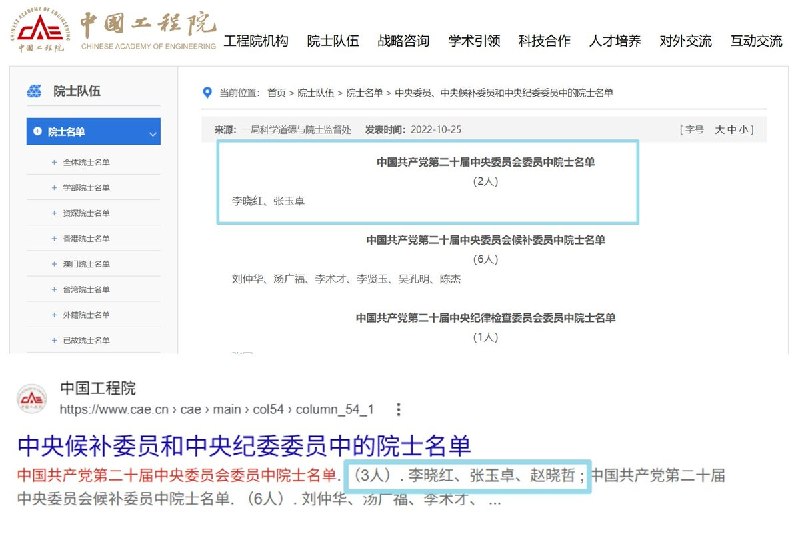Click the red snippet text 中国共产党第二十届中央委员会委员中院士名单
This screenshot has width=800, height=534.
[x=177, y=475]
